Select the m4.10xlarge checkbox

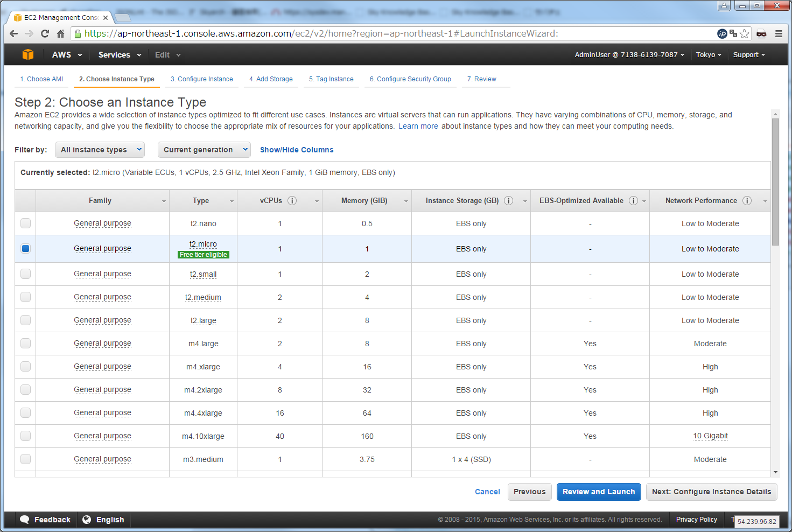(25, 436)
